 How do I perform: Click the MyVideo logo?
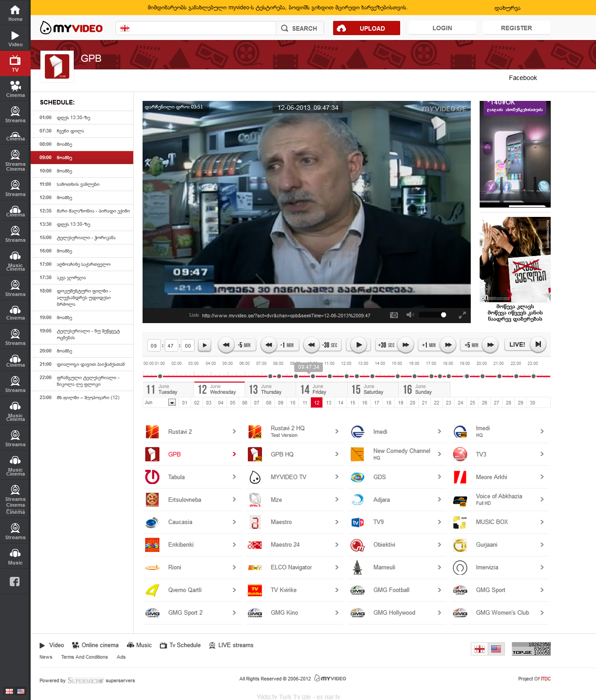coord(72,28)
